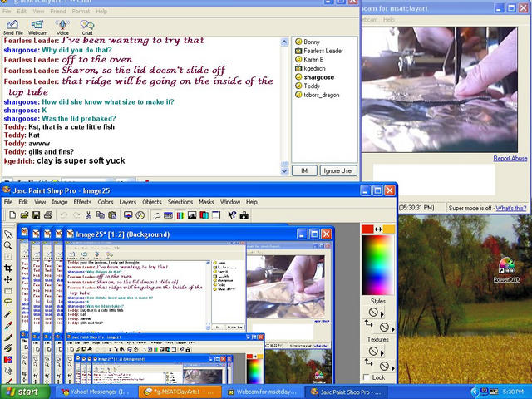Open Help menu in Webcam window
The image size is (532, 399).
[x=389, y=20]
